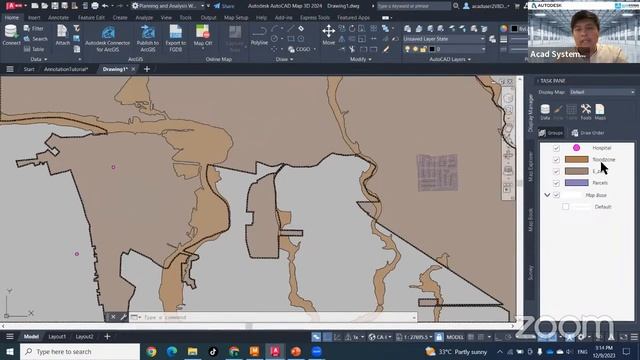
Task: Expand the Modify panel dropdown
Action: coord(361,59)
